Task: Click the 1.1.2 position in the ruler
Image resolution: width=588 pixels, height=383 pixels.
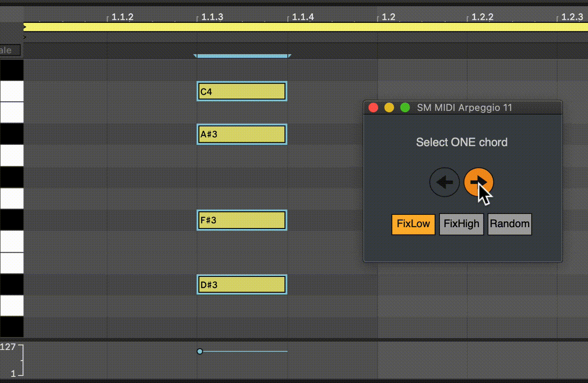Action: tap(122, 17)
